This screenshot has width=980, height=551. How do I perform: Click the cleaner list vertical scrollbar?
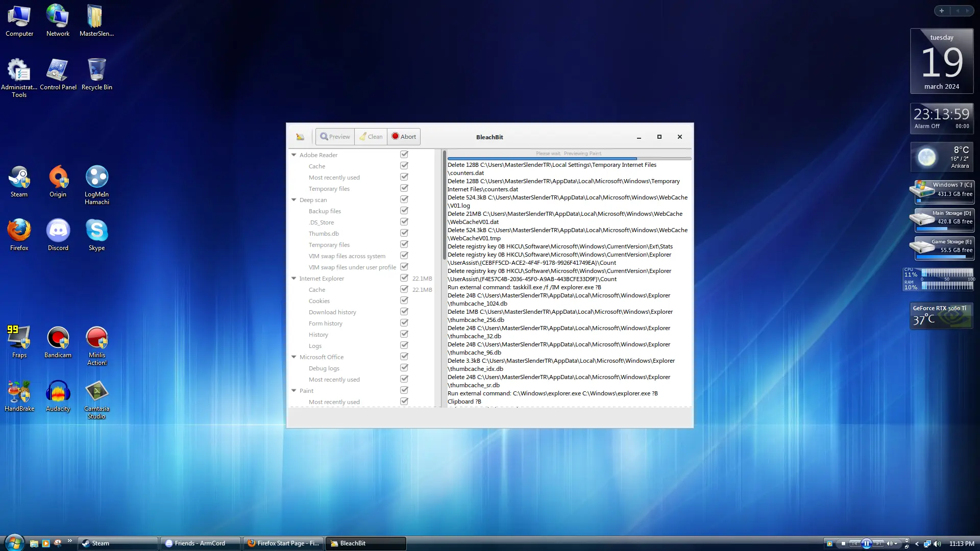click(x=444, y=205)
